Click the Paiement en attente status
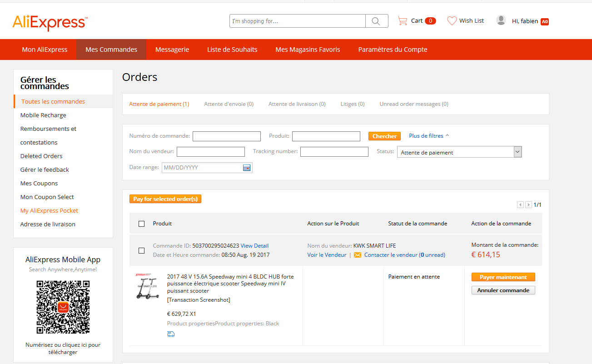 414,277
